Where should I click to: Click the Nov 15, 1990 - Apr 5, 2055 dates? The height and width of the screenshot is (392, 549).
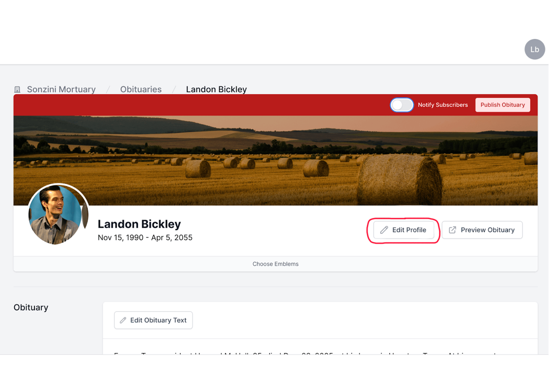tap(145, 238)
